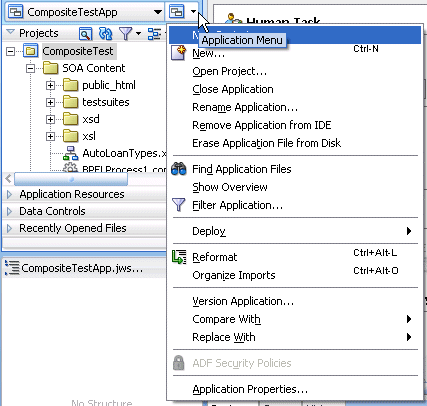
Task: Choose Find Application Files menu item
Action: pyautogui.click(x=295, y=169)
